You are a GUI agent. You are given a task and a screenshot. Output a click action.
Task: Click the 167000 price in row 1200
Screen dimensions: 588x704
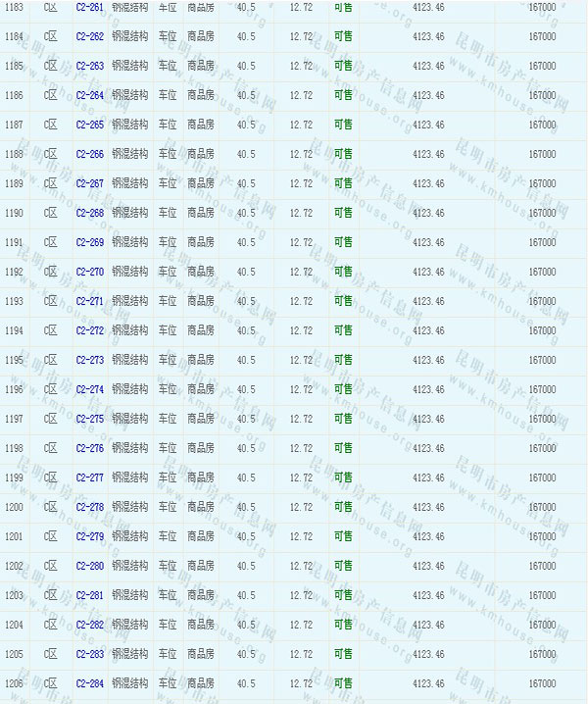point(542,508)
